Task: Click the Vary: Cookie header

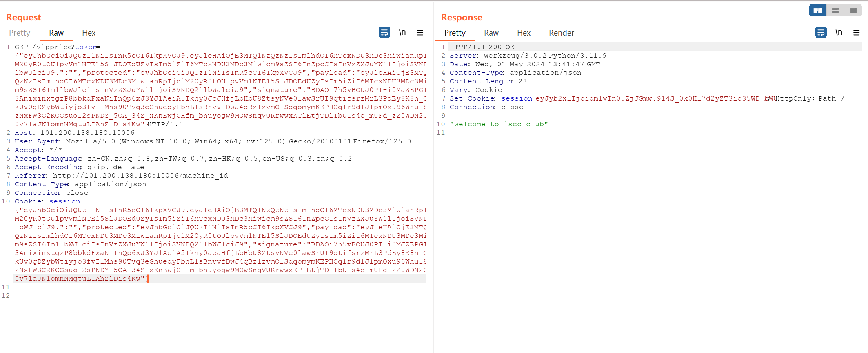Action: pos(476,90)
